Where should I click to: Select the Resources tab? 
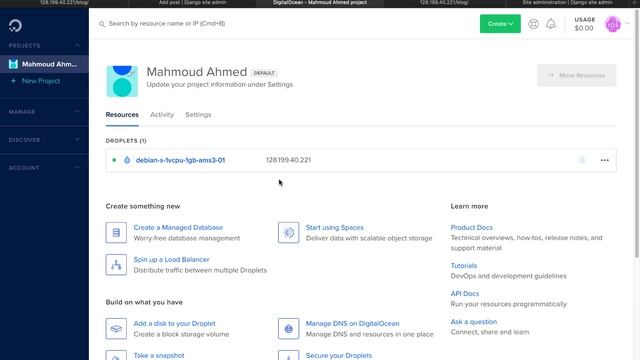pyautogui.click(x=122, y=115)
